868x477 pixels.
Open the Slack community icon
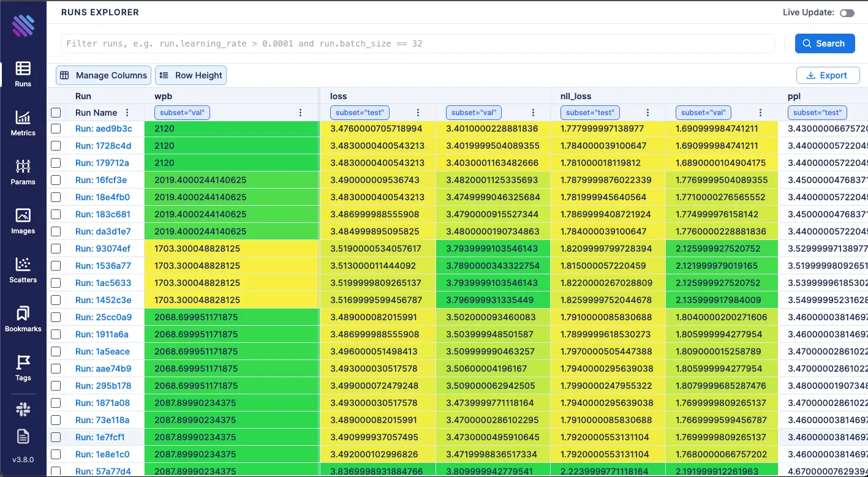(x=23, y=410)
